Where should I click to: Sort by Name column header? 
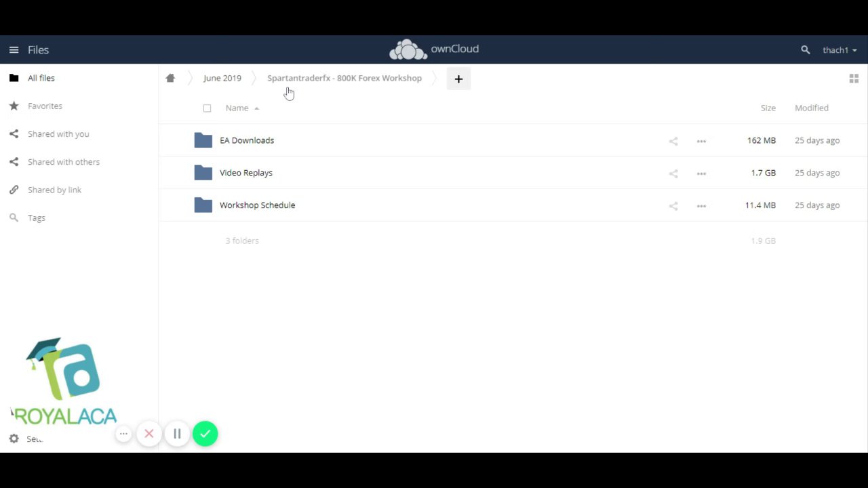click(237, 108)
